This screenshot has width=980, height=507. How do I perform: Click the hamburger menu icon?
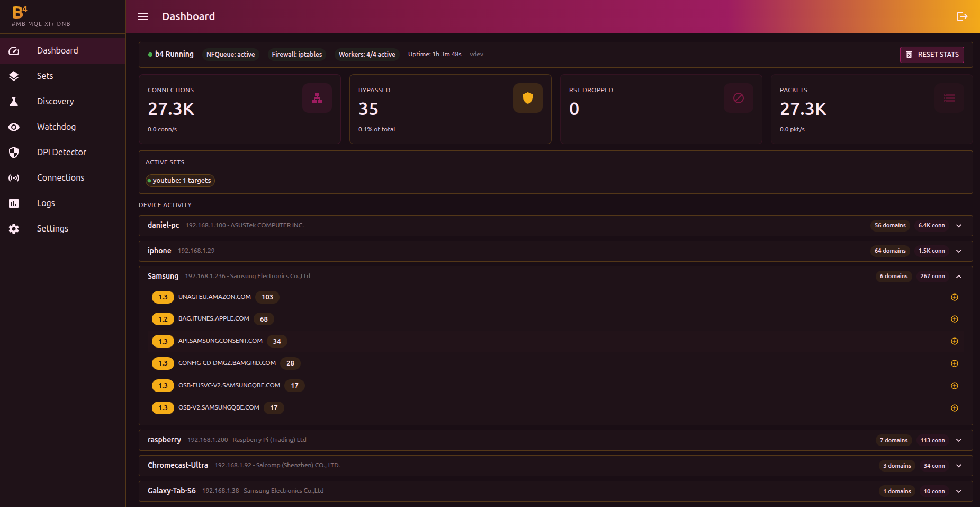coord(143,16)
